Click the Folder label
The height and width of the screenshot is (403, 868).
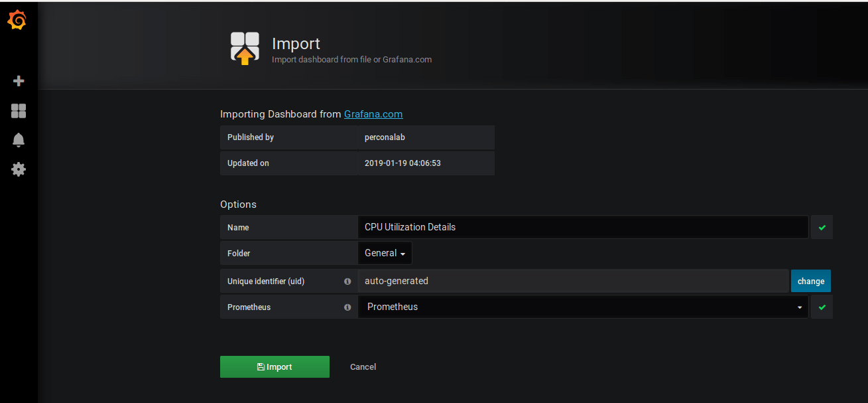[x=239, y=253]
